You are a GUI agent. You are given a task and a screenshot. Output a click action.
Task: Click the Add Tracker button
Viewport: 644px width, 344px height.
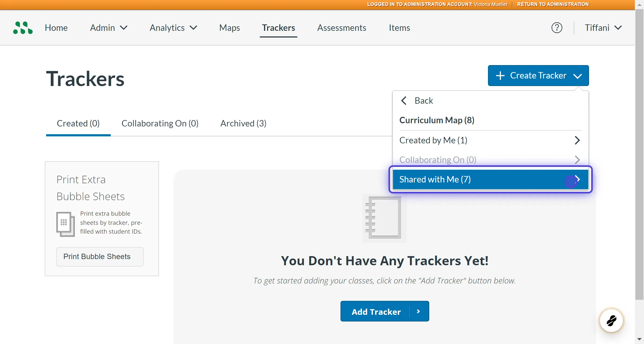click(x=384, y=311)
